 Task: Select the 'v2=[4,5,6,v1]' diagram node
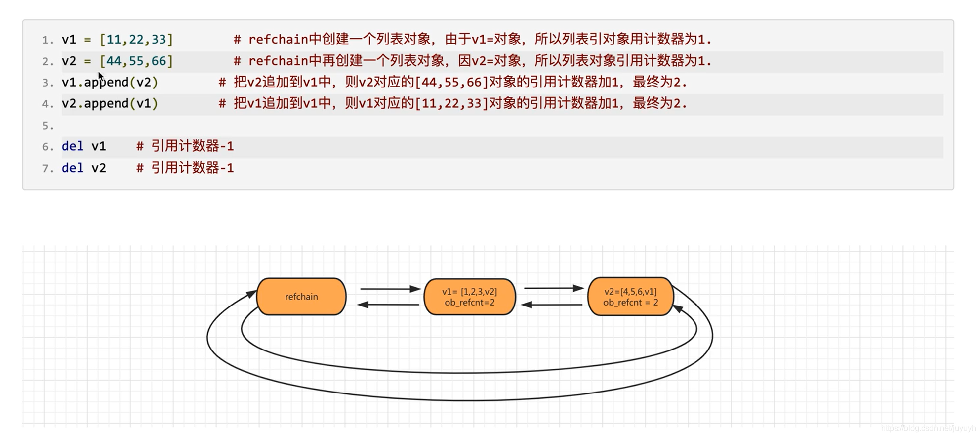tap(631, 297)
